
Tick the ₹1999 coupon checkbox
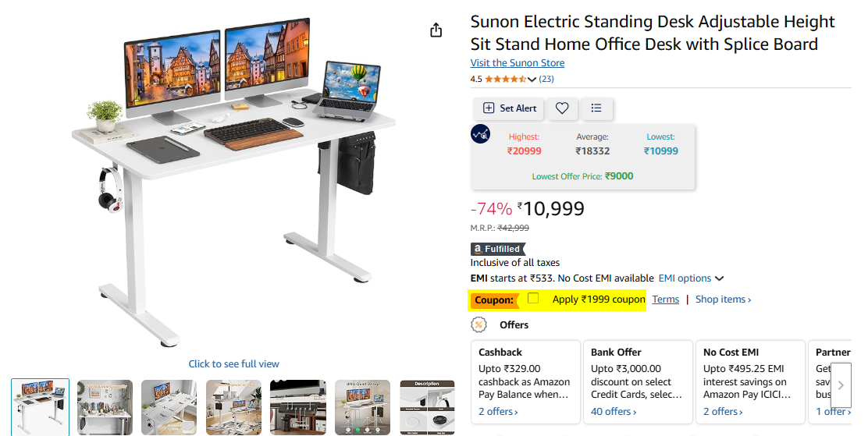pyautogui.click(x=533, y=298)
